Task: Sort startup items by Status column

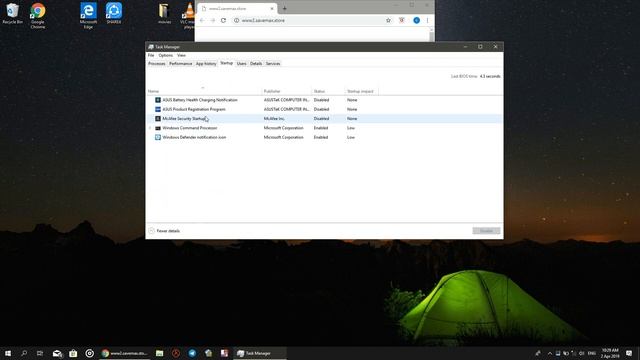Action: 328,91
